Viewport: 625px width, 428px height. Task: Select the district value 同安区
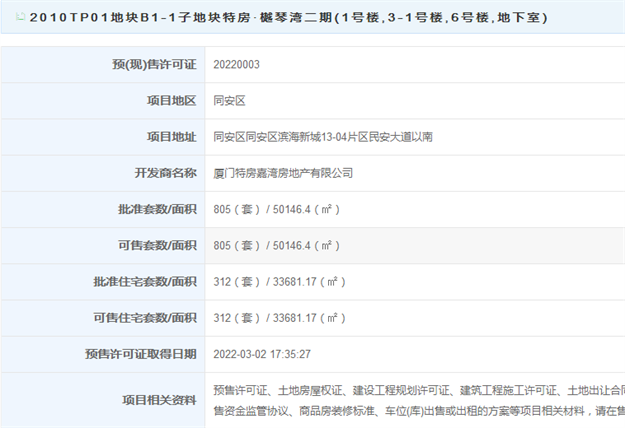click(x=229, y=101)
